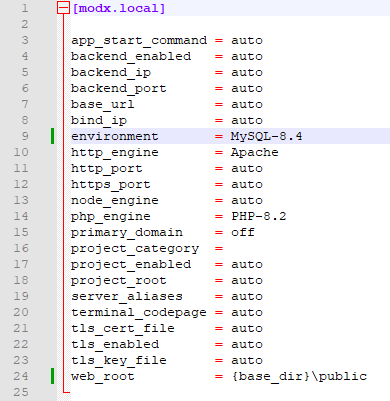Click the auto value of tls_enabled
Viewport: 390px width, 401px height.
click(247, 345)
